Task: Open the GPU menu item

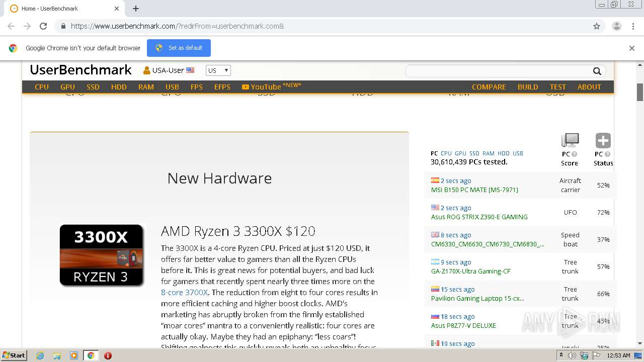Action: pos(67,87)
